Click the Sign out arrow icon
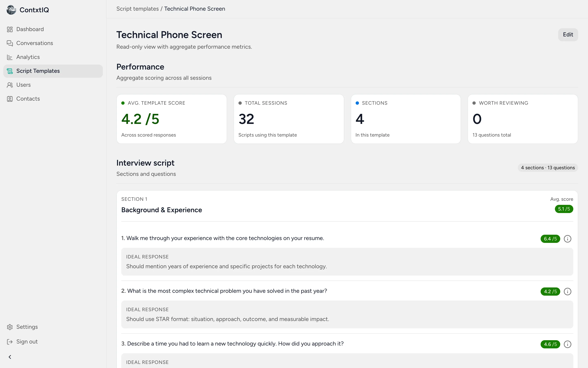 tap(10, 342)
